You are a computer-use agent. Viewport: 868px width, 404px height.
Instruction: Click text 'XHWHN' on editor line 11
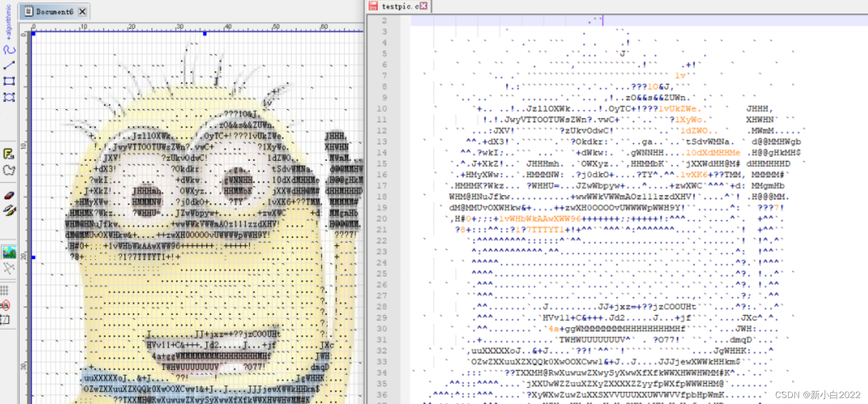(760, 120)
